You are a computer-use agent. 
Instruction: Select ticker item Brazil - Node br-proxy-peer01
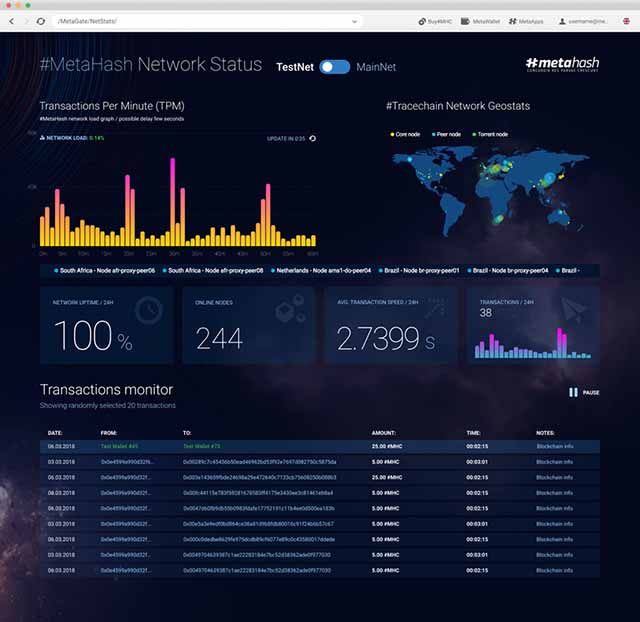419,271
